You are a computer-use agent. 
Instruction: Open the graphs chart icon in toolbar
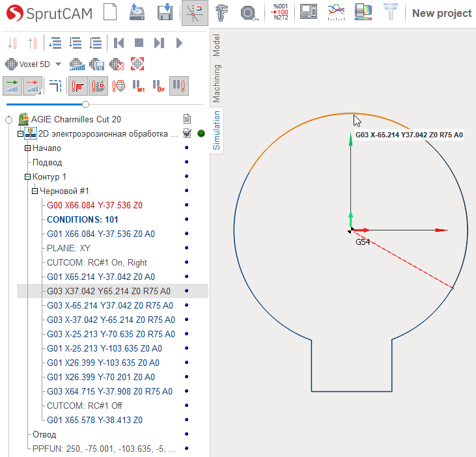337,12
